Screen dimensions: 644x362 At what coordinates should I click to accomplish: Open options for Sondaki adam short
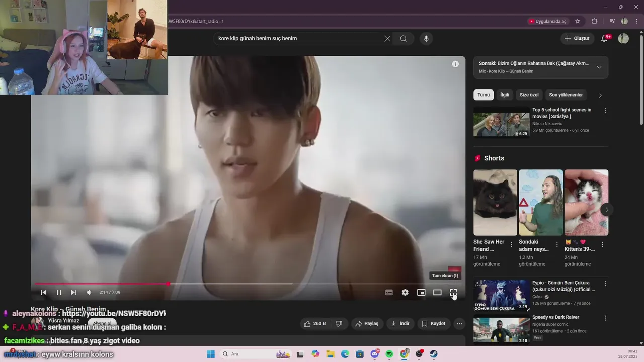tap(557, 244)
